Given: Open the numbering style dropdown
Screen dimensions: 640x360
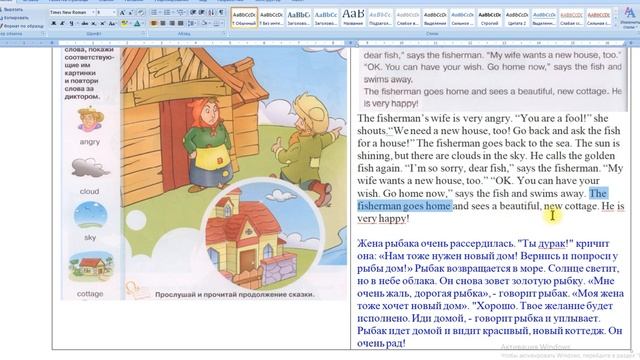Looking at the screenshot, I should [x=173, y=13].
